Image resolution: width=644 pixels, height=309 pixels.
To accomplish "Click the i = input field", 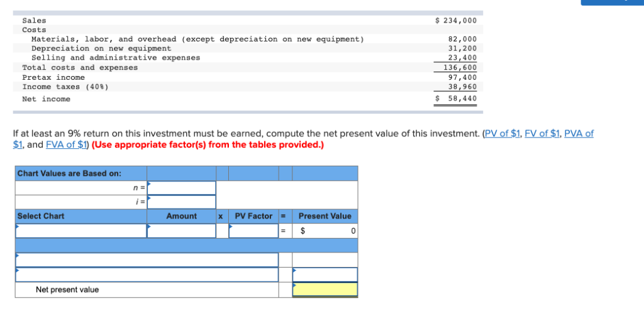I will [x=182, y=202].
